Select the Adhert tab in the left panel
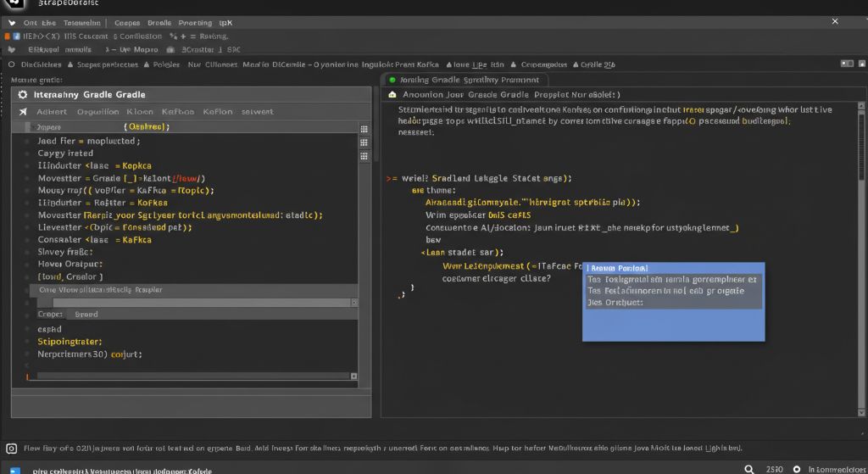The width and height of the screenshot is (868, 474). pyautogui.click(x=52, y=112)
